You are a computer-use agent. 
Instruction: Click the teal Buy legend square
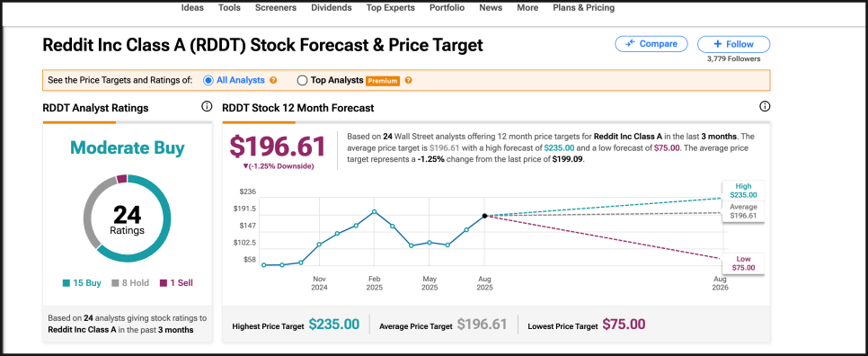click(66, 283)
